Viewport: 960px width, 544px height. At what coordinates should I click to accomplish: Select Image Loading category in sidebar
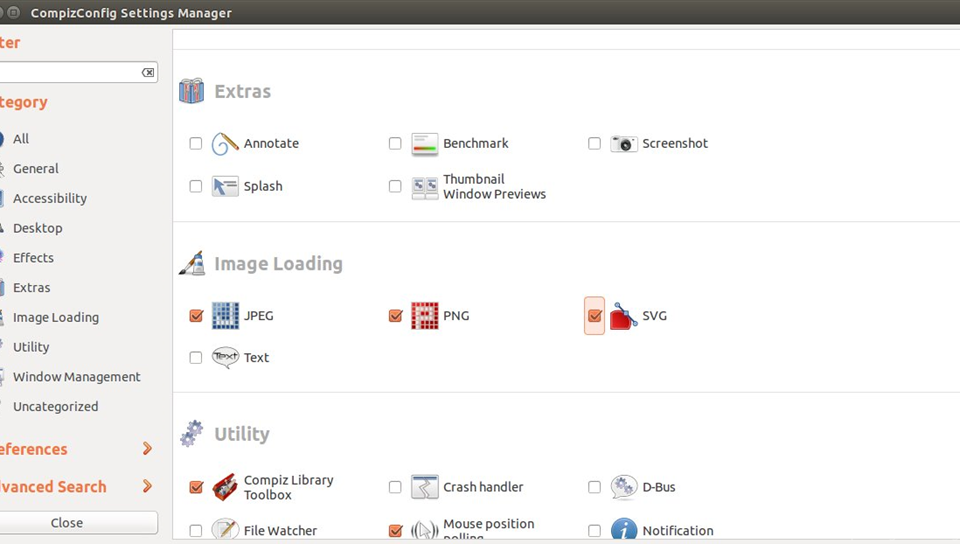pos(56,318)
